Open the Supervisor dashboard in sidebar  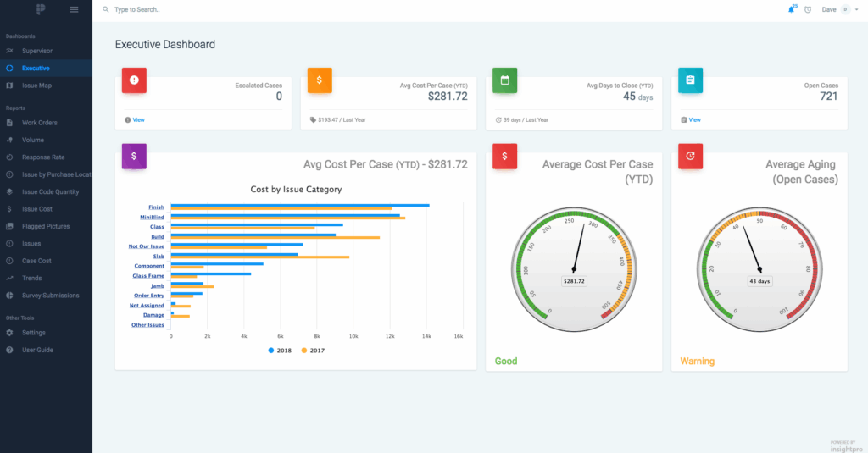(x=36, y=51)
